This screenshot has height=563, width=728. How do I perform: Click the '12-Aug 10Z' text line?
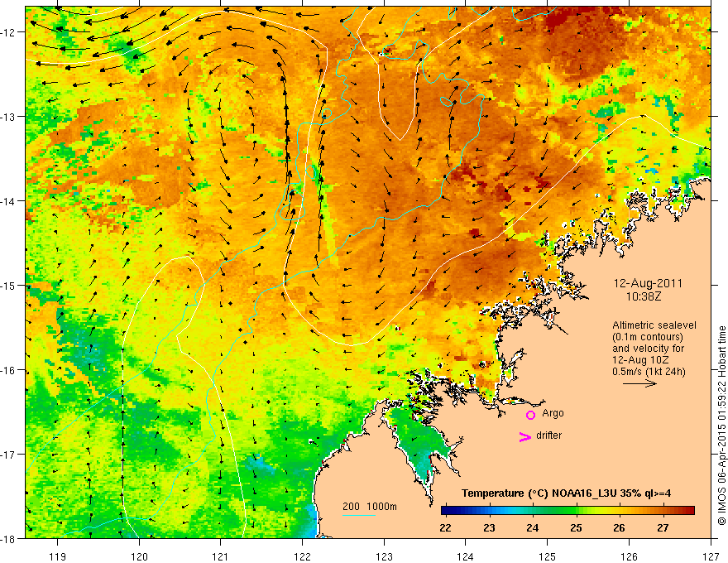641,360
